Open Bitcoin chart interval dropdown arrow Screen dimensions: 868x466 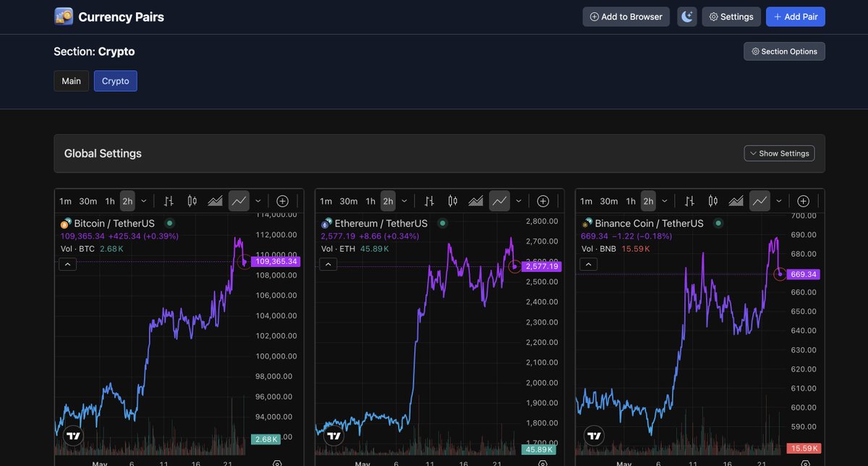[144, 201]
